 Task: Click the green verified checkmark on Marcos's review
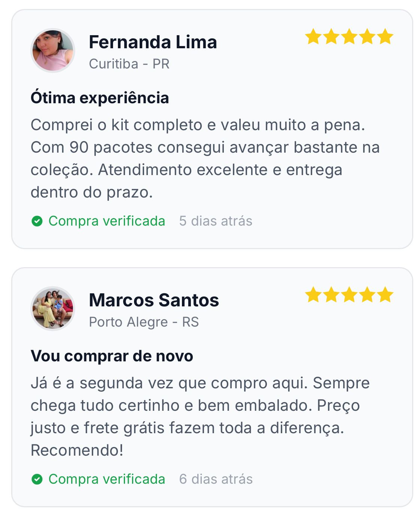(x=37, y=479)
